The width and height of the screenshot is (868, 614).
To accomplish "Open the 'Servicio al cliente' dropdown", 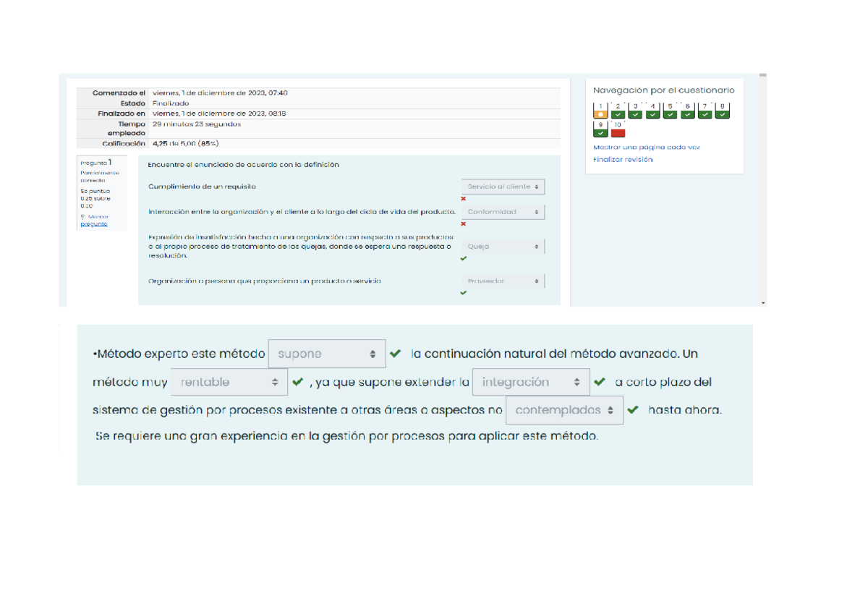I will 503,187.
